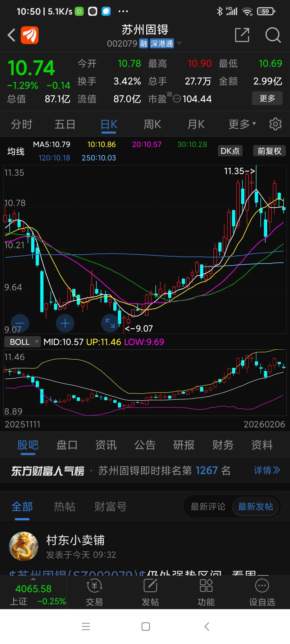Select the 财富号 posts tab
This screenshot has width=290, height=644.
[111, 507]
